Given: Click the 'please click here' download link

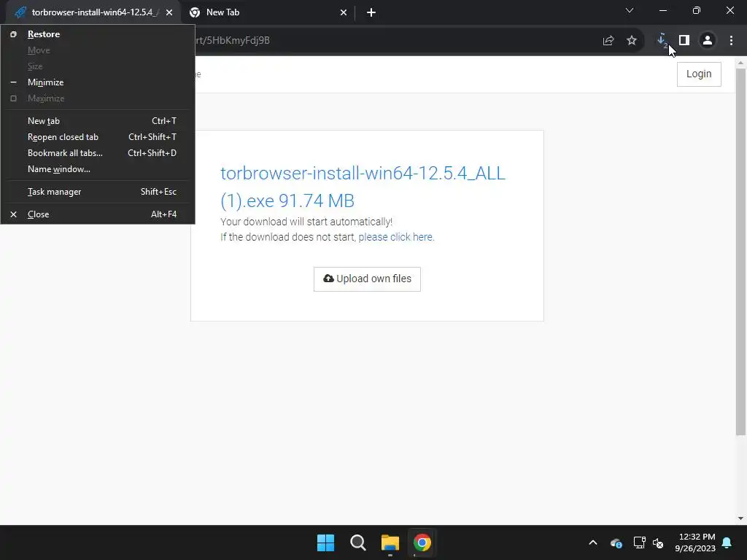Looking at the screenshot, I should (395, 237).
